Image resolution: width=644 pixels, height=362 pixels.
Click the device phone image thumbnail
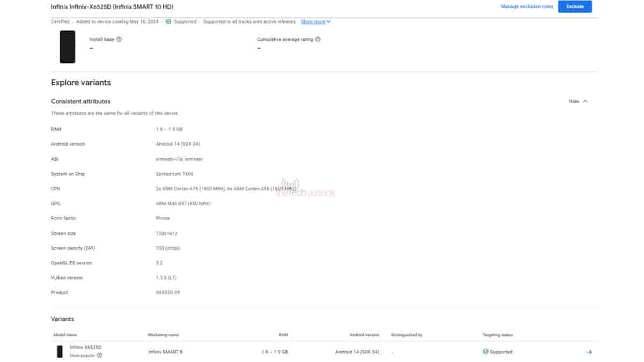coord(68,48)
